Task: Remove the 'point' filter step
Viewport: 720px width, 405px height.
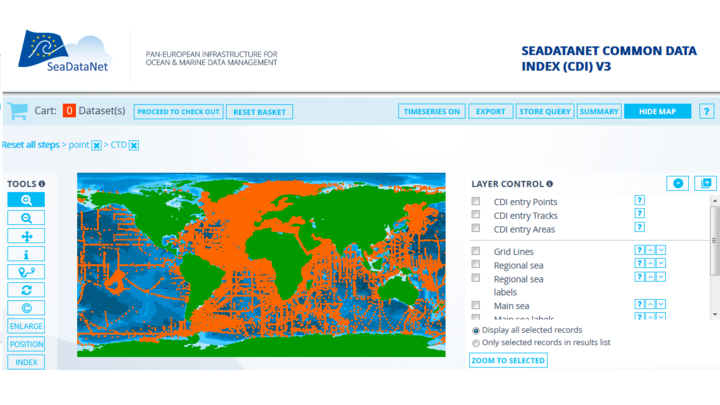Action: tap(96, 146)
